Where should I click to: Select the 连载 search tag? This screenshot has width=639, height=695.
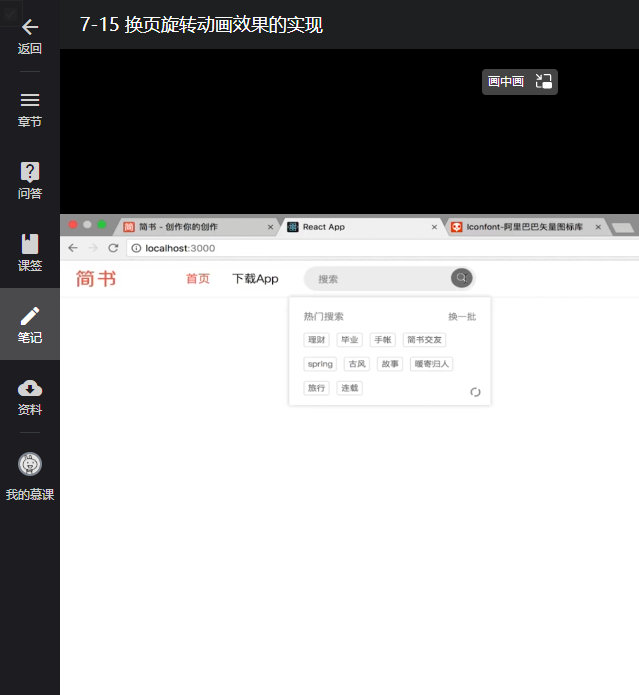click(350, 388)
